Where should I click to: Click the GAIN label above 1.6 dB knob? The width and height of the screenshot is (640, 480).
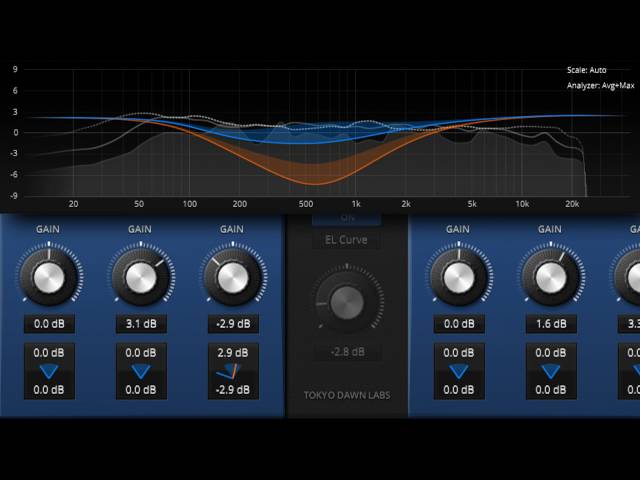(549, 229)
